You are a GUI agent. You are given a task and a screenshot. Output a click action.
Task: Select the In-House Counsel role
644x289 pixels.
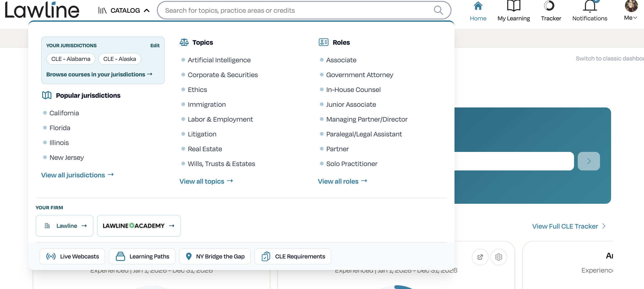pyautogui.click(x=353, y=90)
